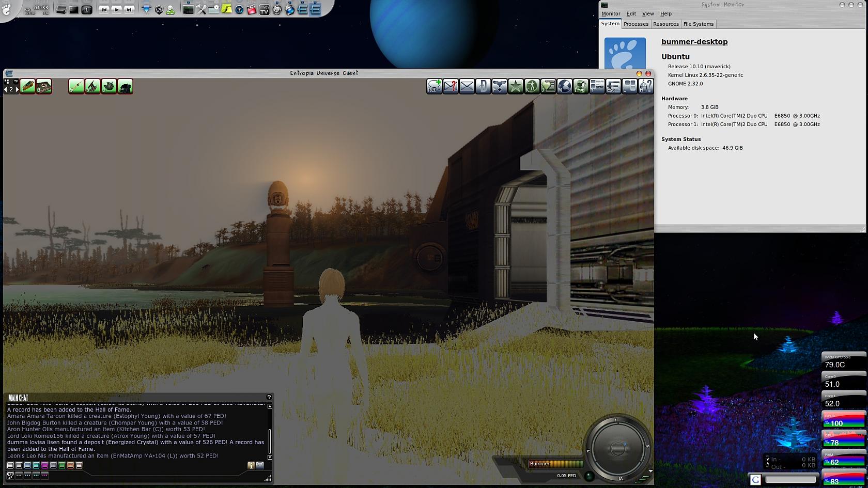Click the bummer-desktop hostname link
Screen dimensions: 868x488
[694, 42]
